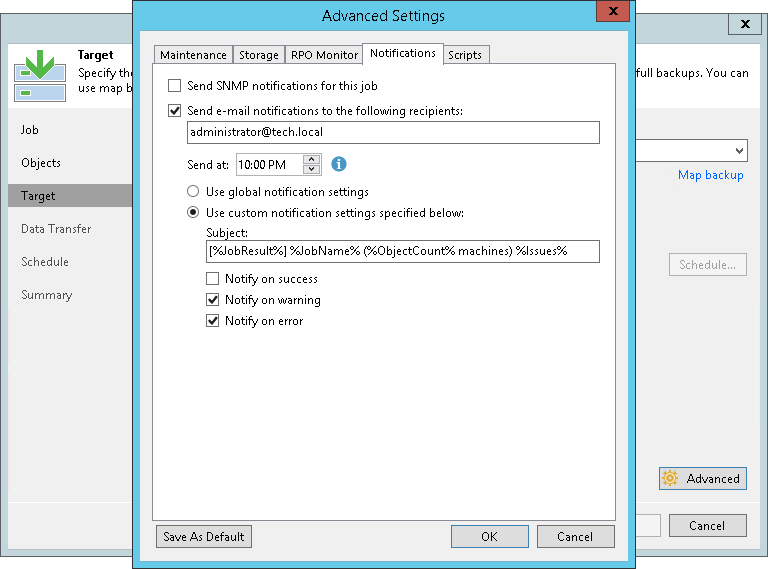The width and height of the screenshot is (768, 569).
Task: Open the repository dropdown behind the dialog
Action: 738,151
